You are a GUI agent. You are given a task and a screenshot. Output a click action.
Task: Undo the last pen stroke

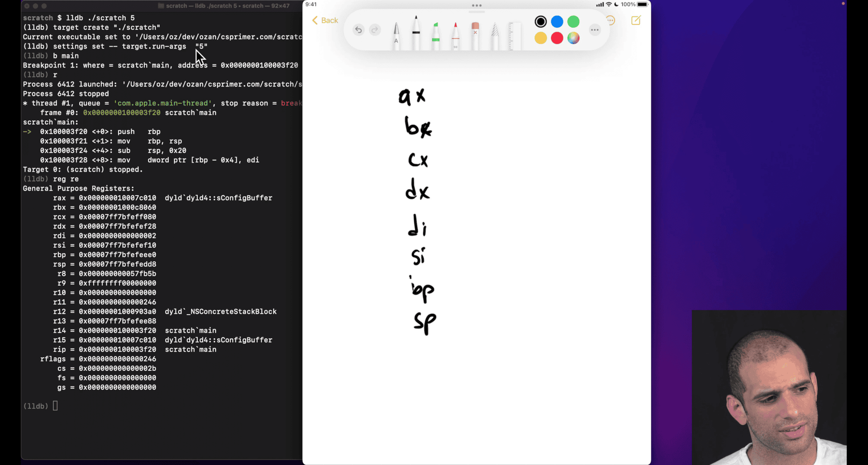(x=358, y=30)
